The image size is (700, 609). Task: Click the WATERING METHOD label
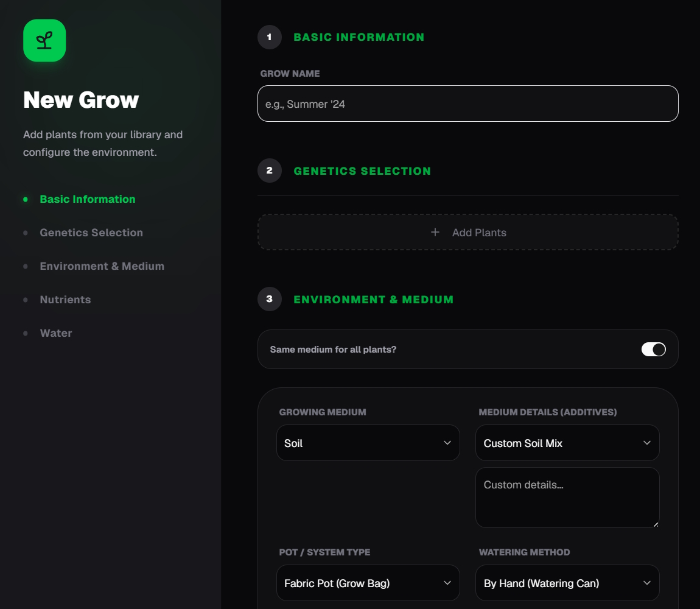pyautogui.click(x=524, y=552)
